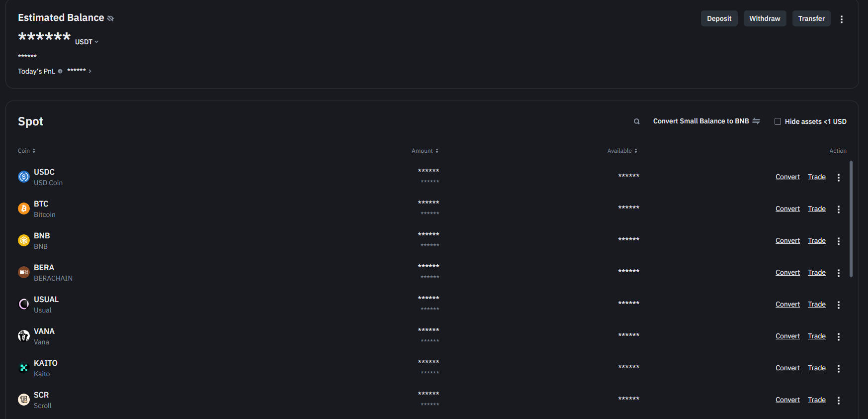The width and height of the screenshot is (868, 419).
Task: Click Trade for SCR
Action: tap(817, 400)
